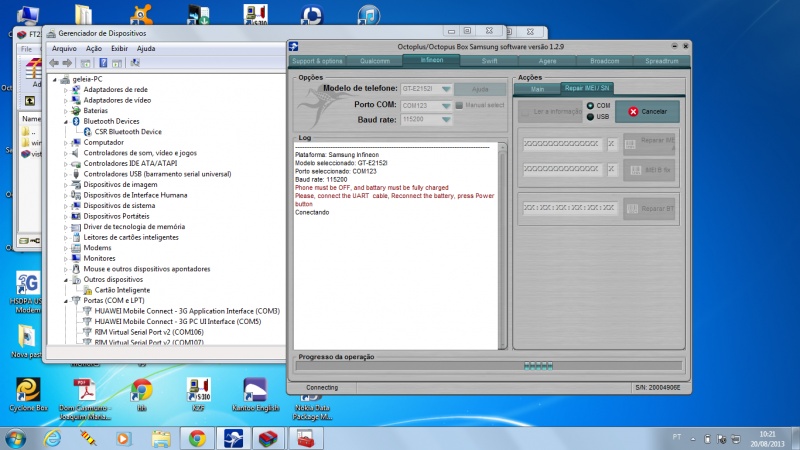800x450 pixels.
Task: Open the Kantoo English desktop shortcut
Action: coord(255,394)
